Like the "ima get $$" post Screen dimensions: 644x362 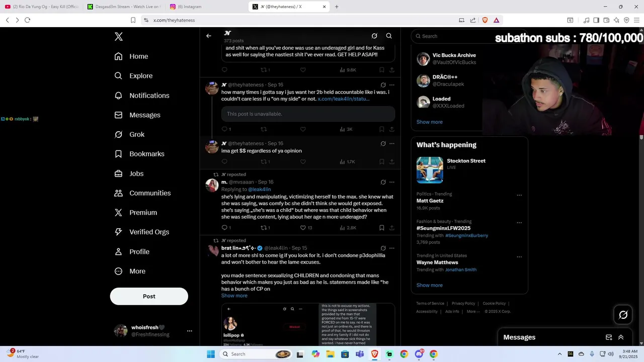click(x=303, y=162)
